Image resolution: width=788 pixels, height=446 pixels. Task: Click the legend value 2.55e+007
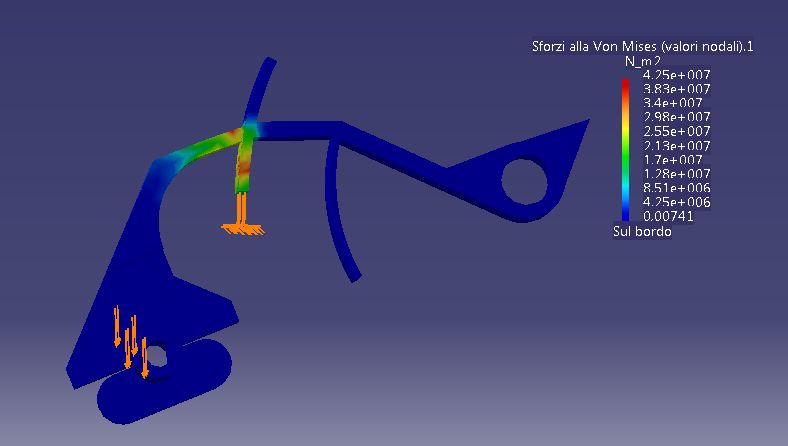676,131
